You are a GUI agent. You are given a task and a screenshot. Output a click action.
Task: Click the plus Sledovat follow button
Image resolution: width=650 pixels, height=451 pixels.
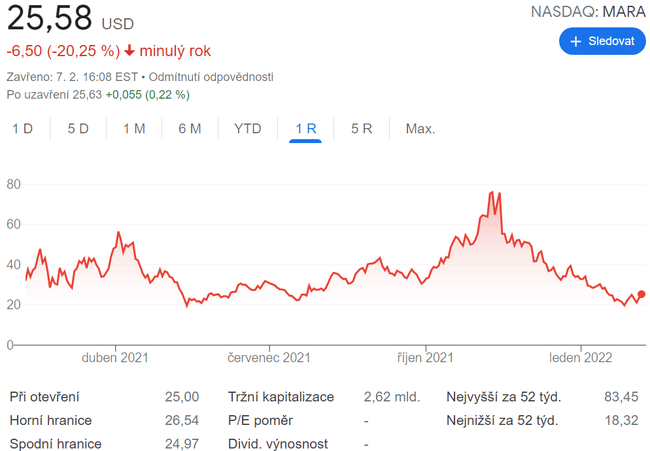coord(602,41)
